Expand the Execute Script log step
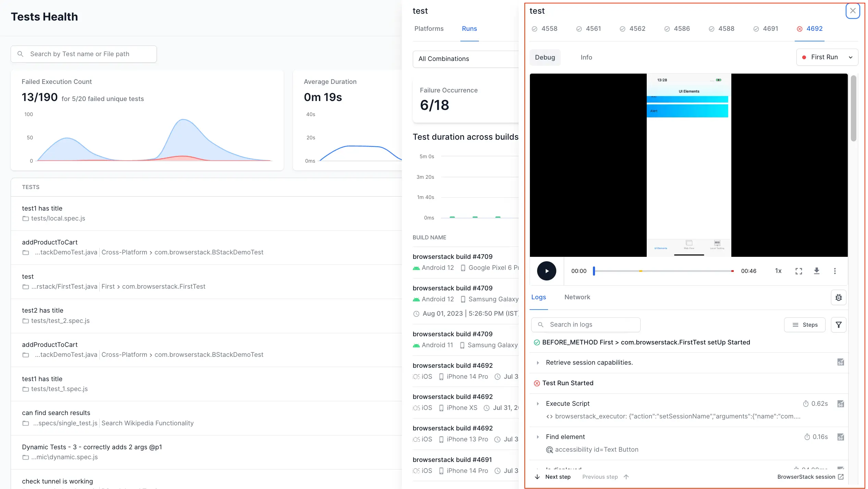The image size is (868, 489). [x=538, y=404]
